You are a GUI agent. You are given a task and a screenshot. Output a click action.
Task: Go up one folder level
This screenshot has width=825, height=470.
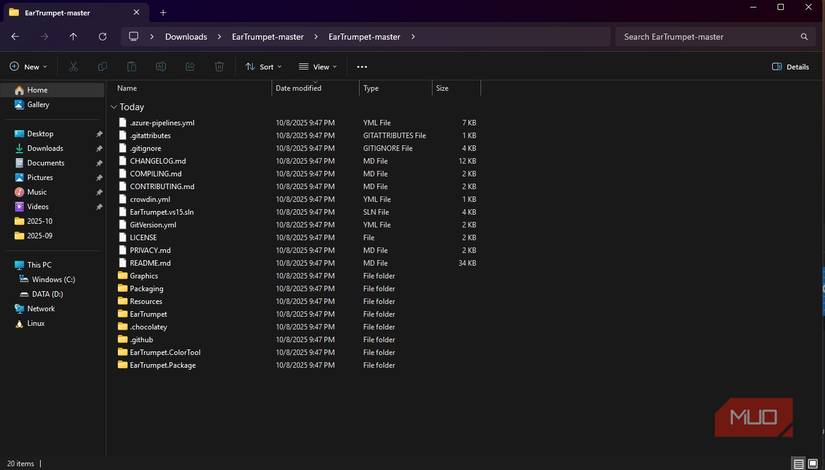tap(73, 37)
